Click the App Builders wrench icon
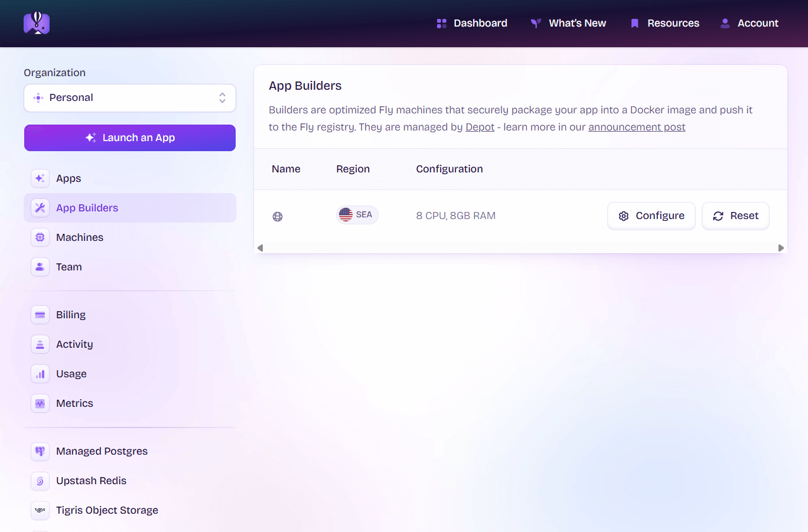 point(40,208)
